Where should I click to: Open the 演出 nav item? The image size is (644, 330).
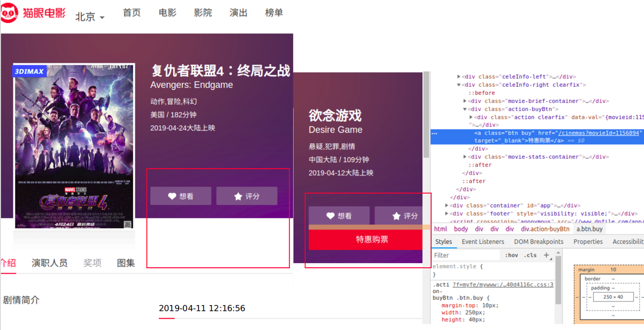[238, 13]
